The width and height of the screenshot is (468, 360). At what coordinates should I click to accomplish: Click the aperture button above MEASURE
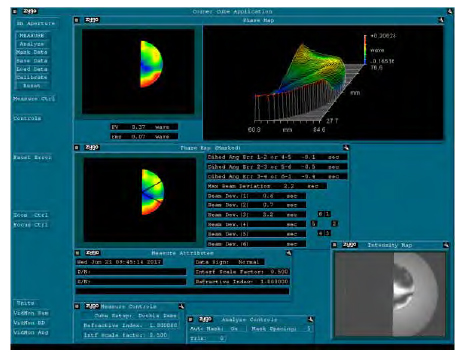(36, 24)
